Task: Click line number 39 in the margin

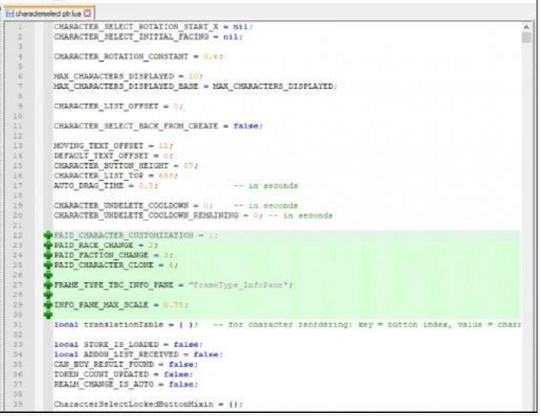Action: [18, 404]
